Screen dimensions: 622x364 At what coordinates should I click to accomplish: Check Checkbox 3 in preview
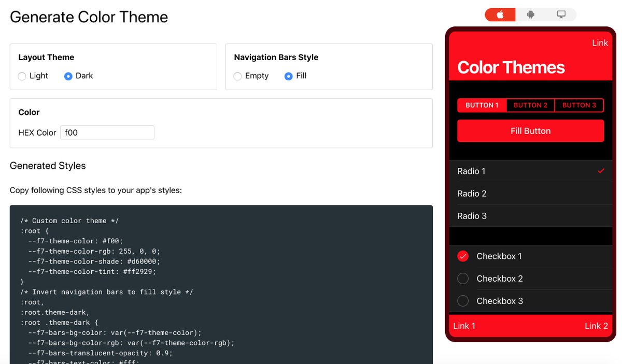point(463,301)
